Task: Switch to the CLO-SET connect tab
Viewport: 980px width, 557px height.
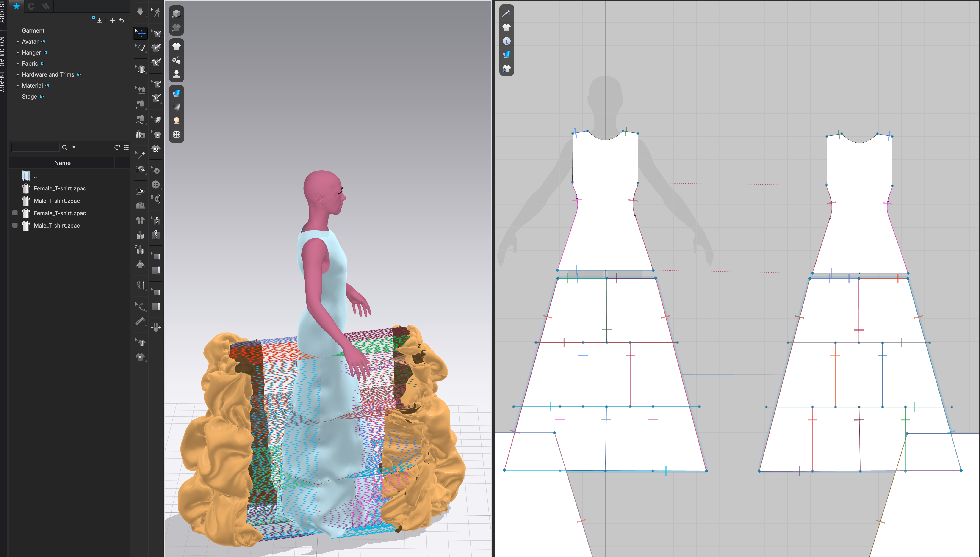Action: (31, 6)
